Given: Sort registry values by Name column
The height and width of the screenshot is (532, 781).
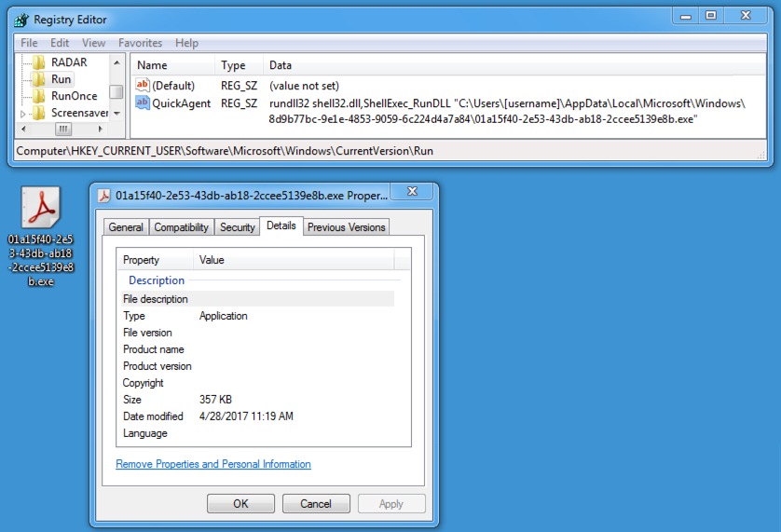Looking at the screenshot, I should pyautogui.click(x=173, y=65).
